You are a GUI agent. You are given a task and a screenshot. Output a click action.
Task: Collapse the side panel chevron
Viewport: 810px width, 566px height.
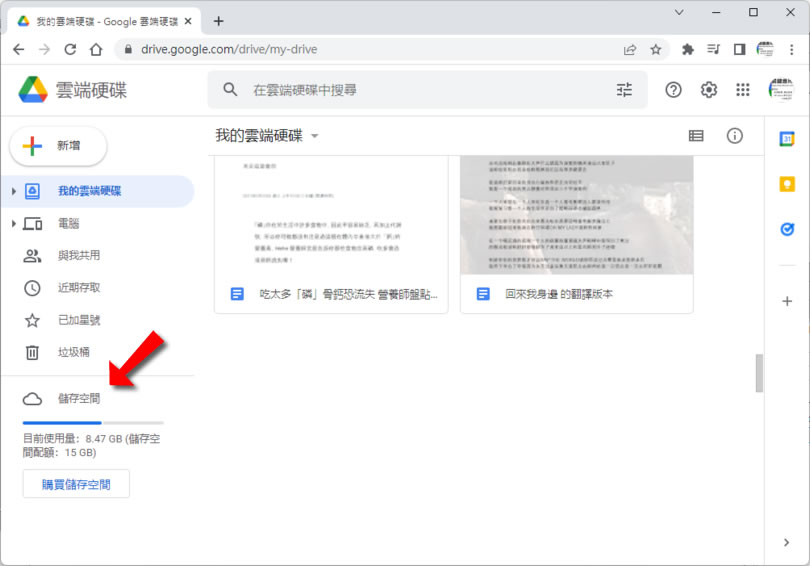tap(786, 542)
